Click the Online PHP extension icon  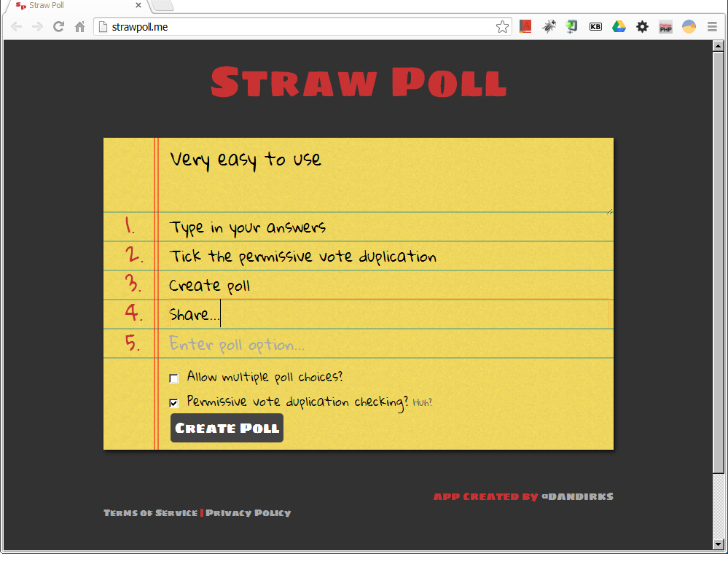[665, 26]
